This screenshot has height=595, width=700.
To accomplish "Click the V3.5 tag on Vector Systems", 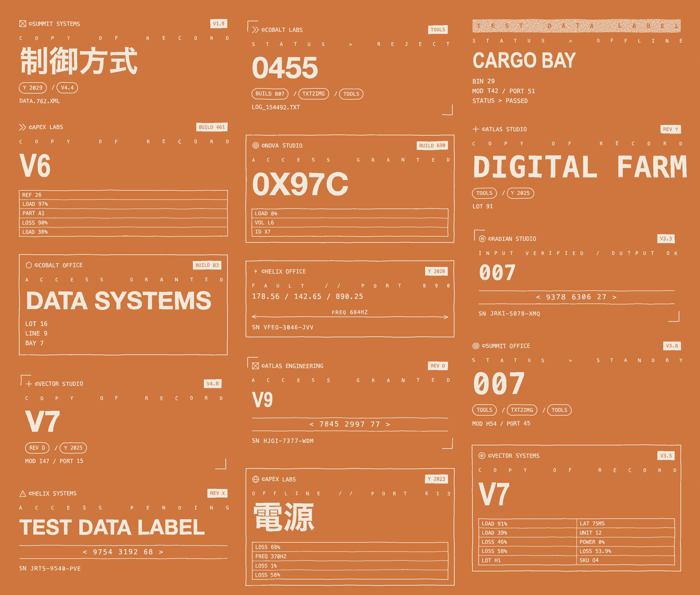I will pos(666,456).
